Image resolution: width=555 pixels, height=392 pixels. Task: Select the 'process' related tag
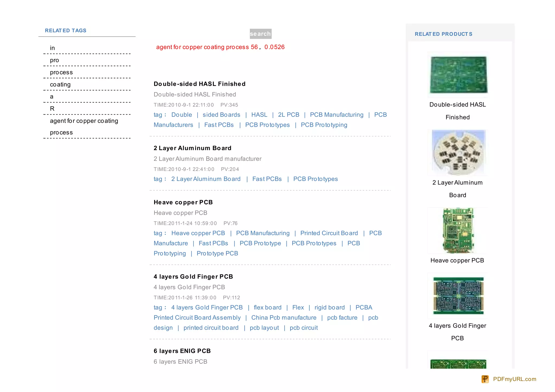(61, 72)
